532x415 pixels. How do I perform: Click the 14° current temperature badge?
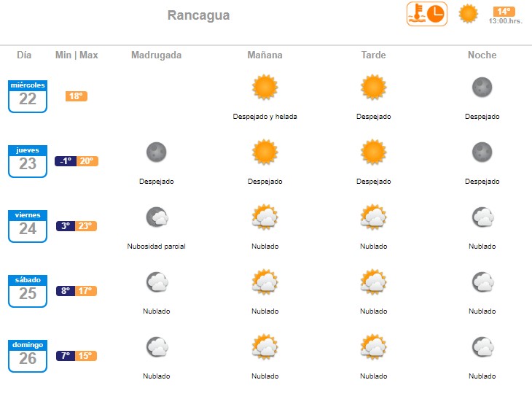(504, 11)
